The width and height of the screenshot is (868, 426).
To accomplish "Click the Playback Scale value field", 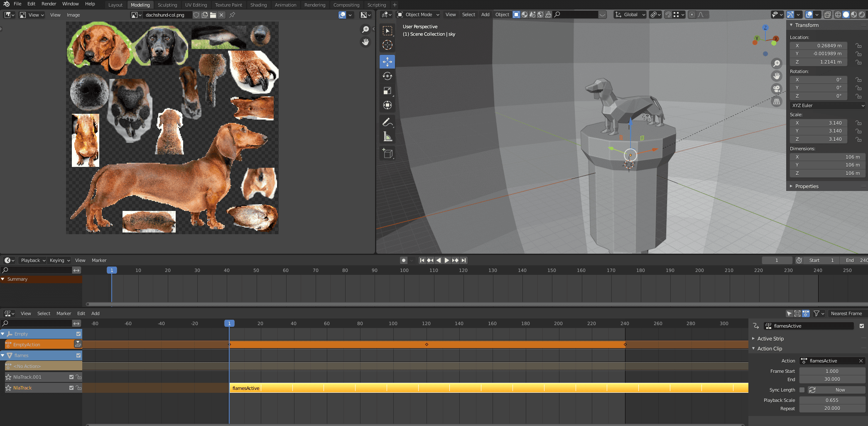I will pyautogui.click(x=832, y=400).
